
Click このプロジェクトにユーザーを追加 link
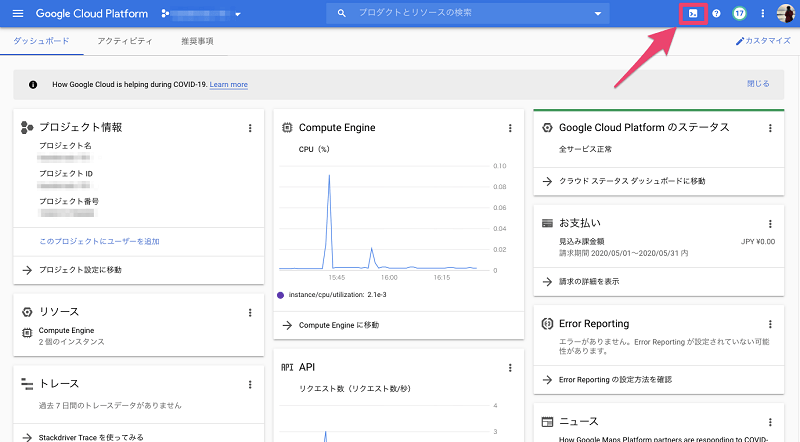(99, 241)
